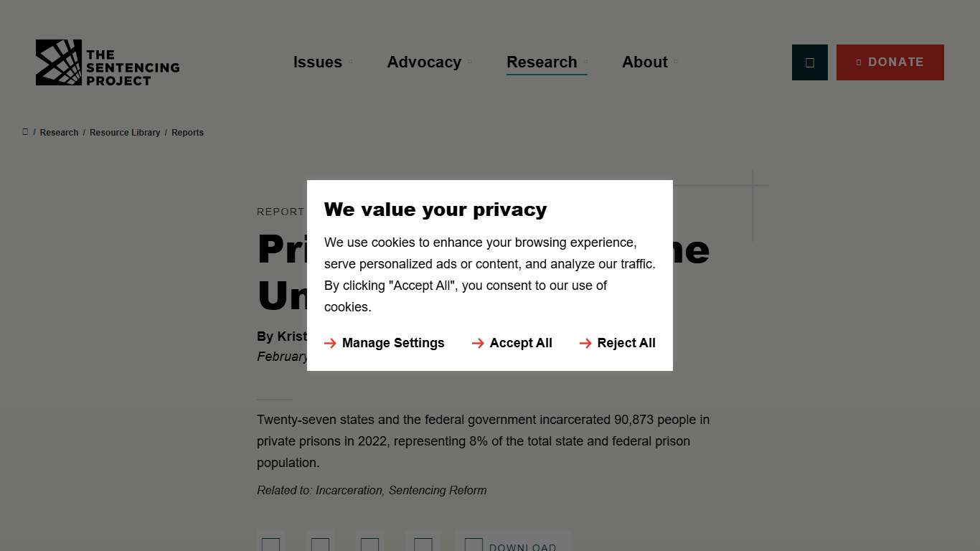Accept all cookies
The width and height of the screenshot is (980, 551).
pyautogui.click(x=512, y=343)
